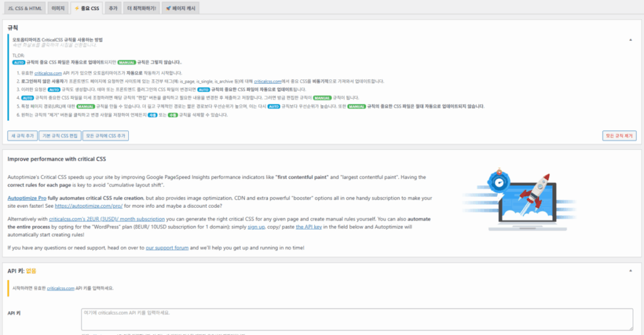This screenshot has height=335, width=644.
Task: Click the 새 규칙 추가 button
Action: [x=21, y=135]
